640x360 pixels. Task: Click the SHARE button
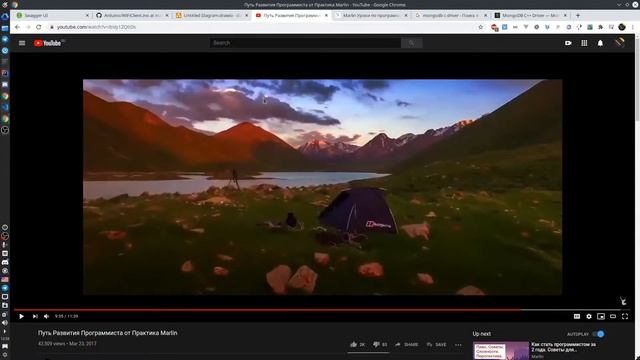click(x=407, y=344)
